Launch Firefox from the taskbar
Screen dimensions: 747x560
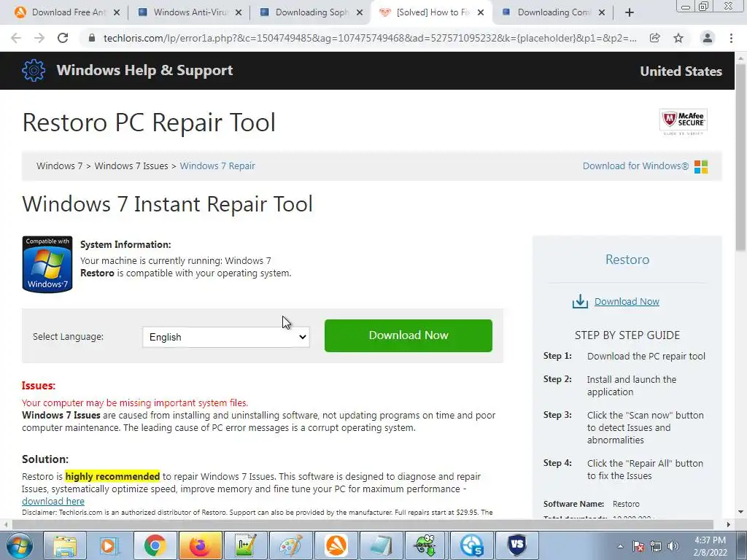pyautogui.click(x=200, y=545)
